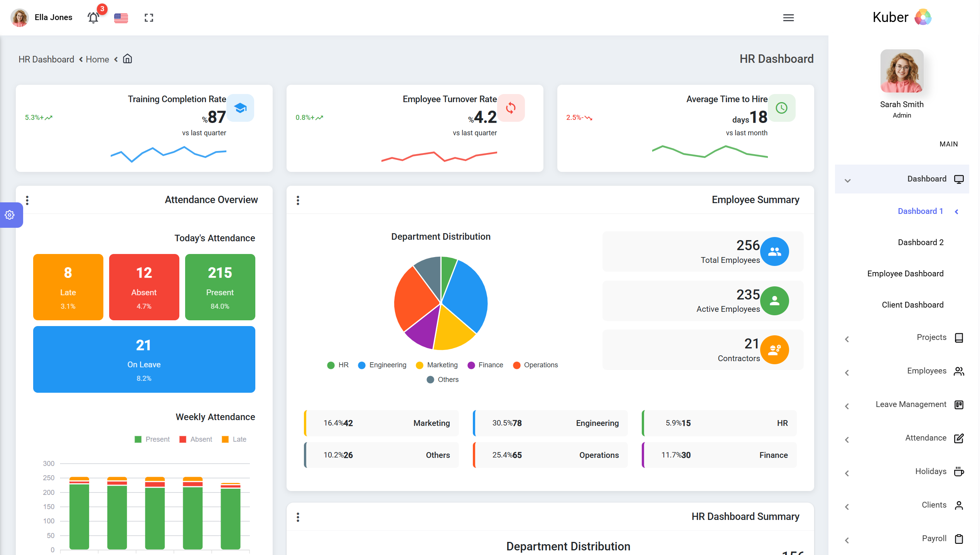Viewport: 980px width, 555px height.
Task: Click the Training Completion graduation cap icon
Action: pyautogui.click(x=240, y=108)
